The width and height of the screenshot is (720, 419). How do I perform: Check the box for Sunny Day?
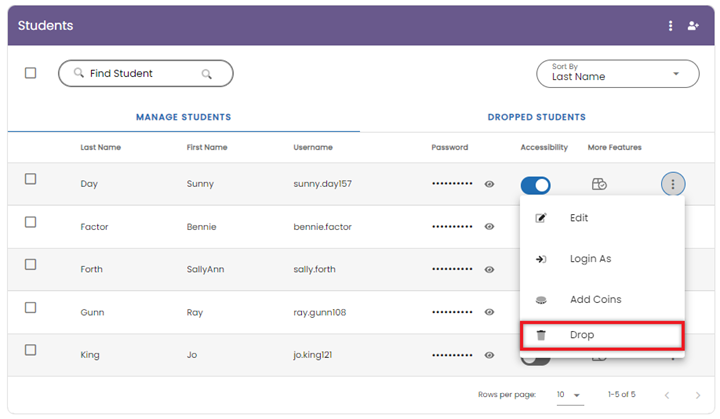[30, 179]
